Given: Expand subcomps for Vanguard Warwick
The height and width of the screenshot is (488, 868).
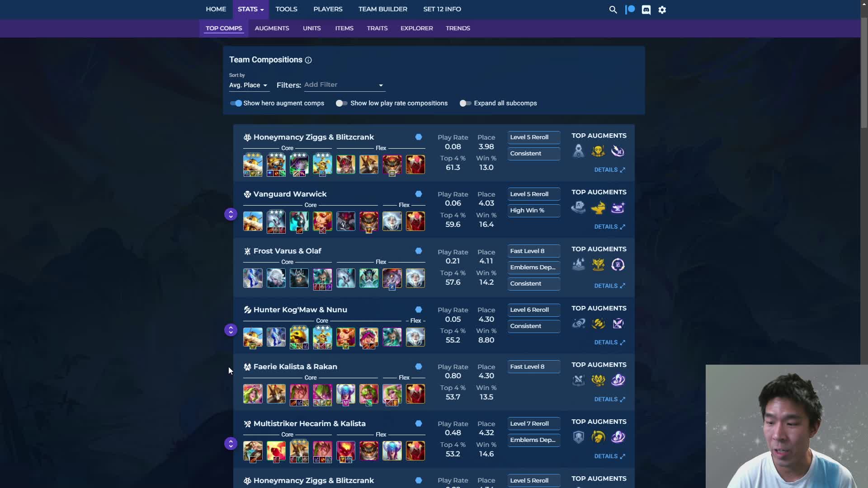Looking at the screenshot, I should click(x=231, y=214).
